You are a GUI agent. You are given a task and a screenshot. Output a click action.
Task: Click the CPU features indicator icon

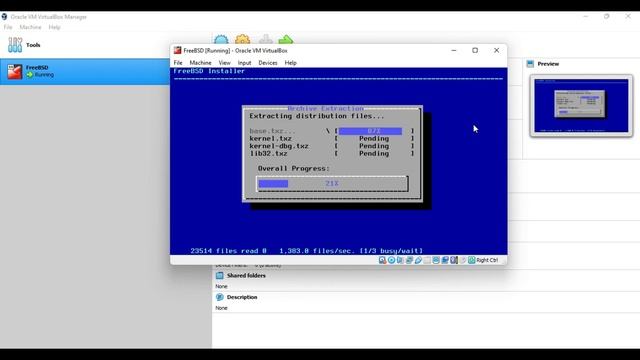click(x=454, y=260)
